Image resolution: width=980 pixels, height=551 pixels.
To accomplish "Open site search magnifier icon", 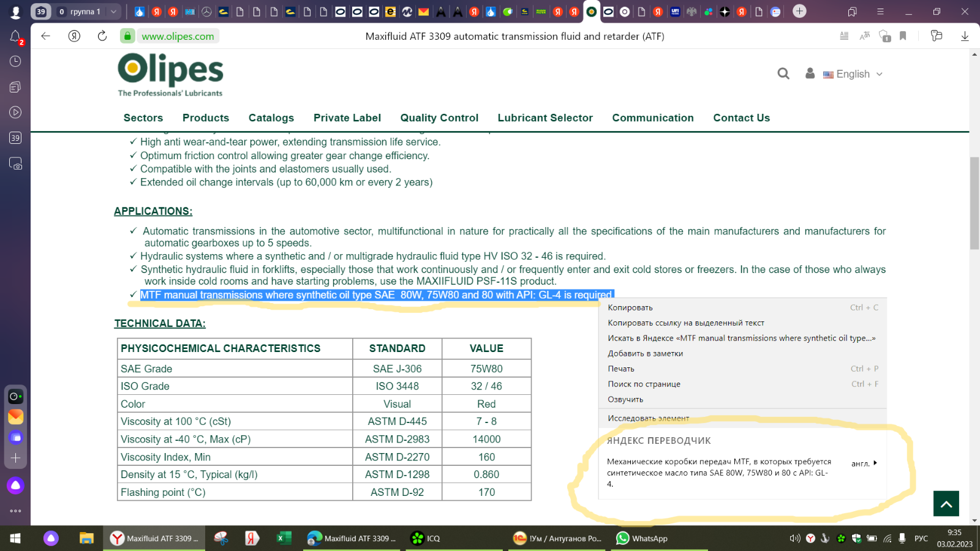I will click(x=783, y=73).
